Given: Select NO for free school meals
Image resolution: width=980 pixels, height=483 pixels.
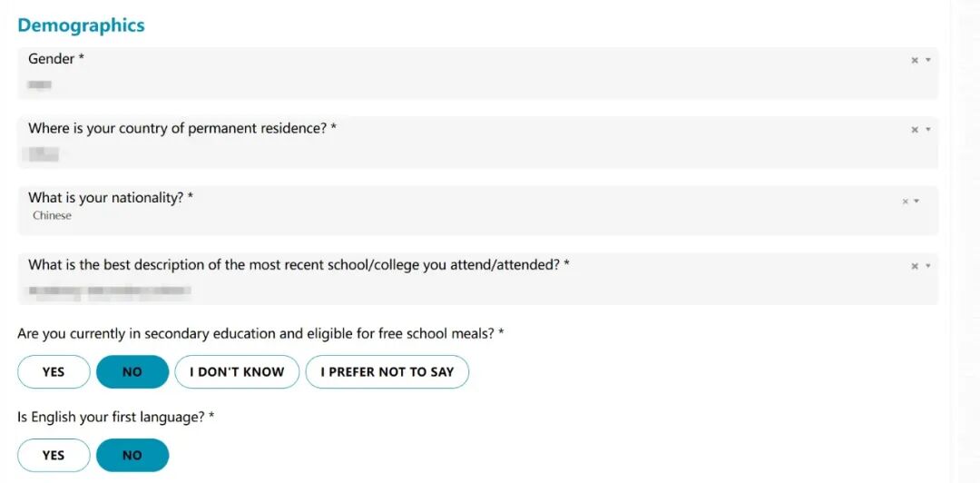Looking at the screenshot, I should (x=132, y=371).
